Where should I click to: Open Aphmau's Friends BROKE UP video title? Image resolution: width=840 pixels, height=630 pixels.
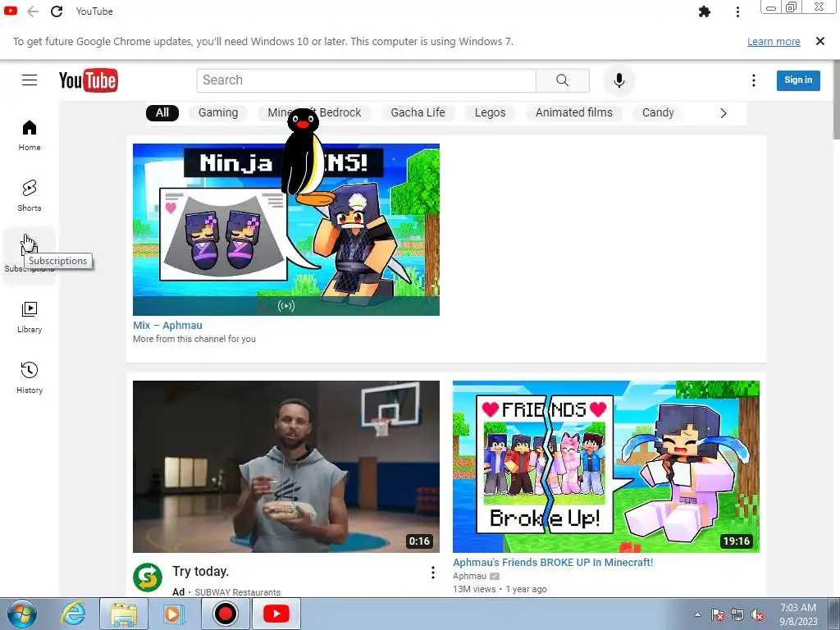pyautogui.click(x=553, y=563)
